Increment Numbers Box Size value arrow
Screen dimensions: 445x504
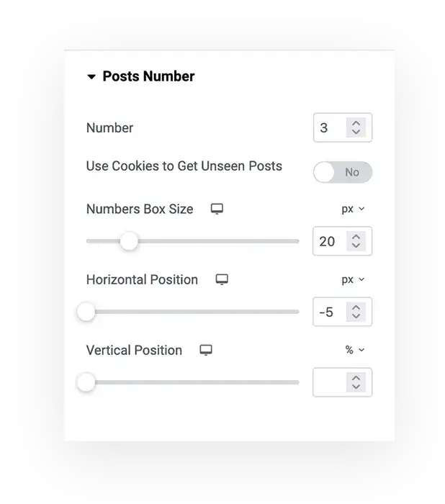coord(356,236)
